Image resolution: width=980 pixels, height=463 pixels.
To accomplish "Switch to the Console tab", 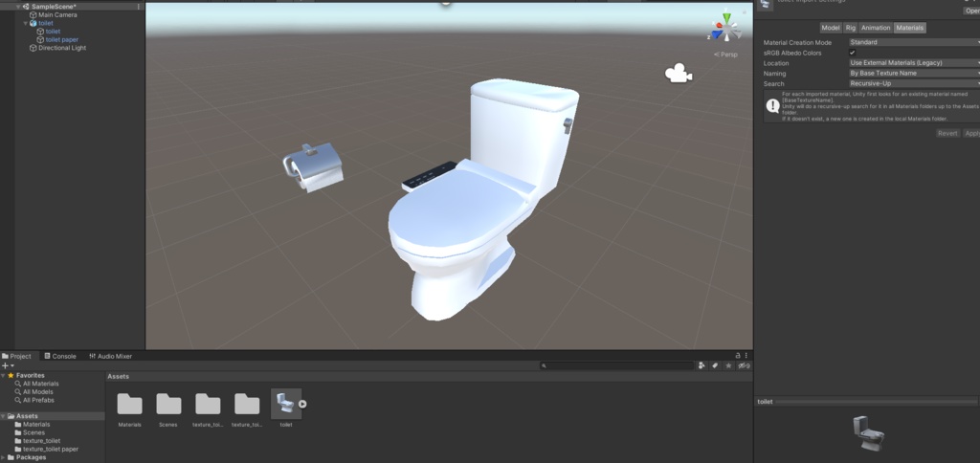I will 60,356.
